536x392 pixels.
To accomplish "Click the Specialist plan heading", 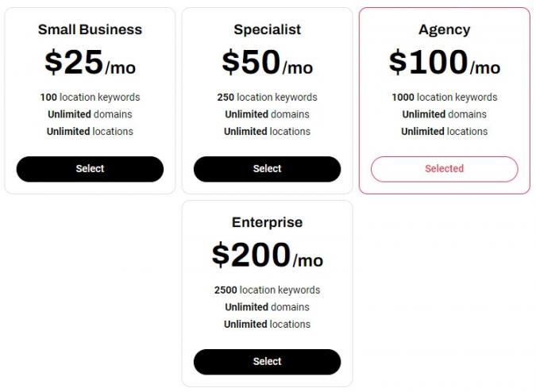I will pyautogui.click(x=267, y=30).
